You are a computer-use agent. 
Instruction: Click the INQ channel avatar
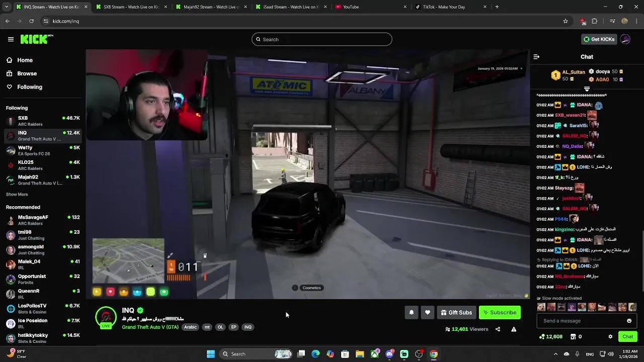pos(106,317)
